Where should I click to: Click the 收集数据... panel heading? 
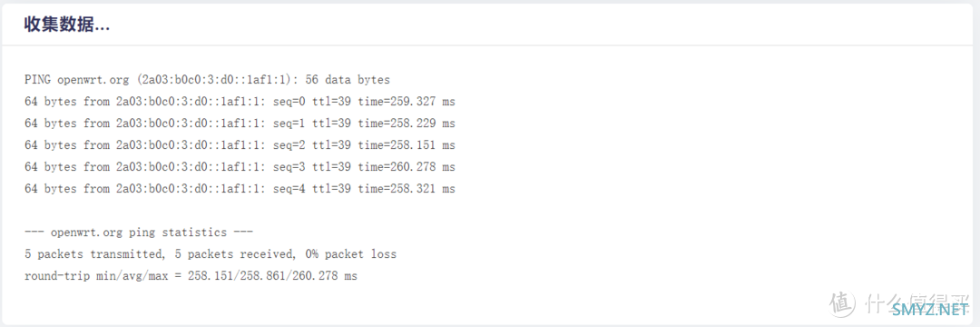tap(67, 25)
